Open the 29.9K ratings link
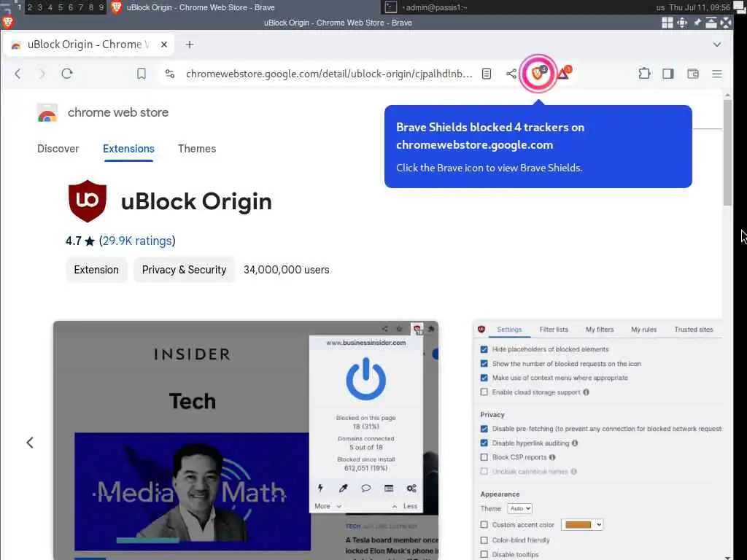This screenshot has width=747, height=560. [x=137, y=241]
